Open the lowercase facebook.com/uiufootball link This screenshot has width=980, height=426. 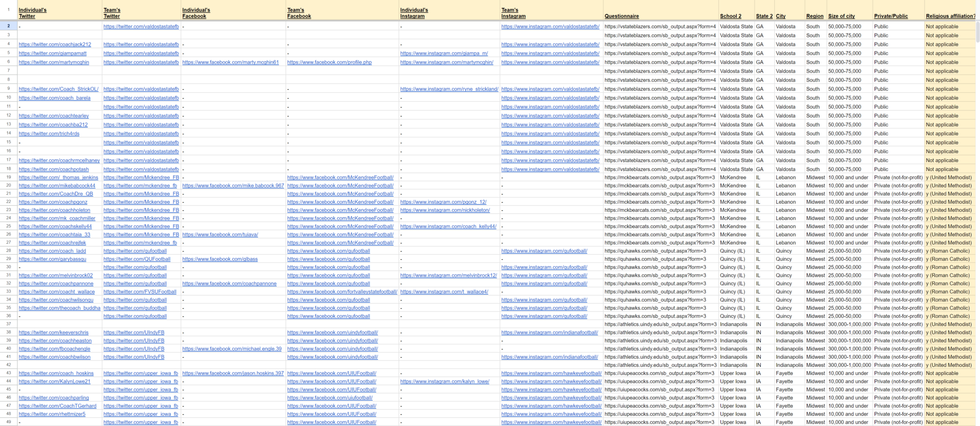point(330,398)
